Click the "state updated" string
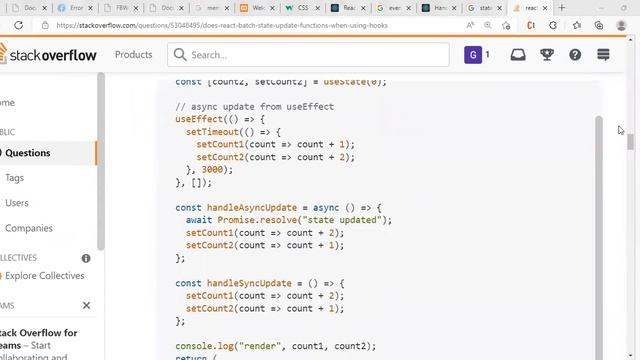This screenshot has width=640, height=360. pos(342,220)
